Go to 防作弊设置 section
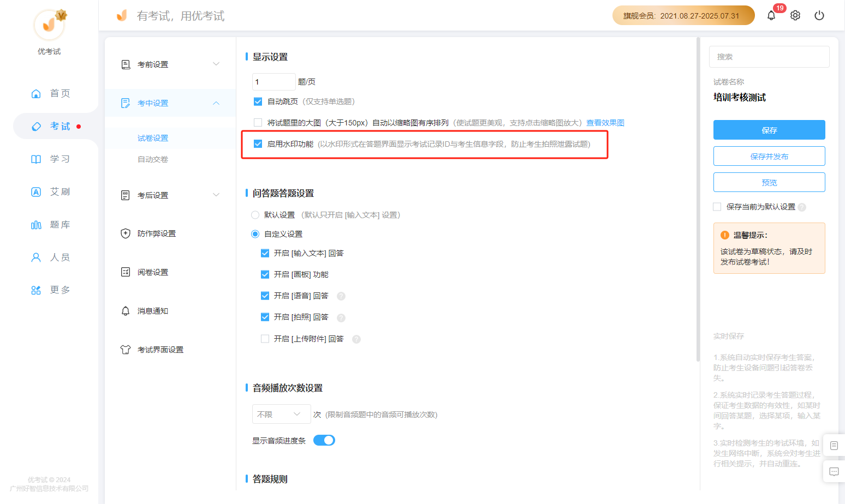 tap(157, 233)
